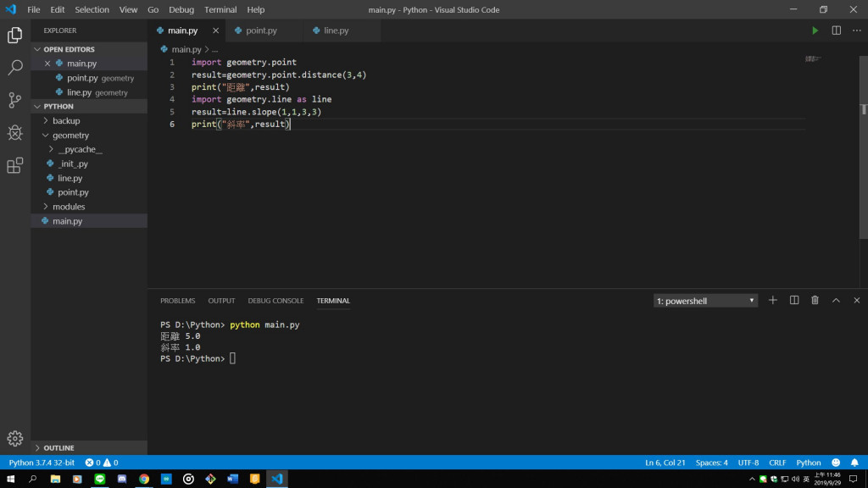Open LINE app from the taskbar

(x=100, y=479)
